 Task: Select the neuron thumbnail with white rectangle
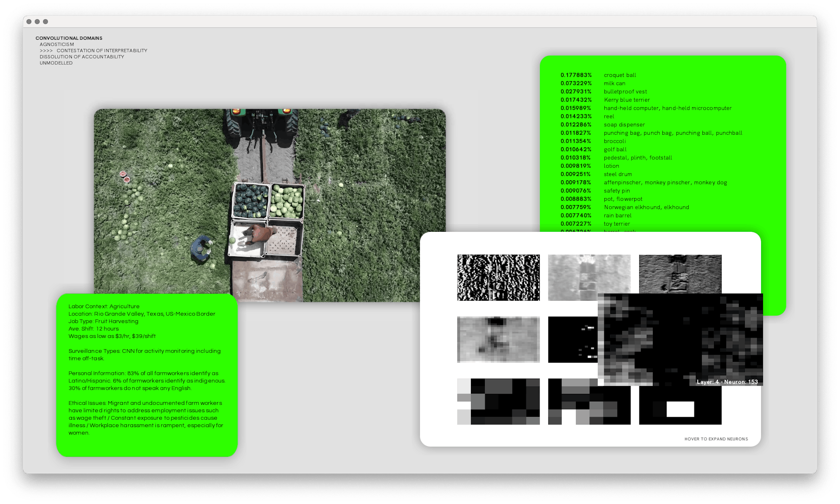(680, 409)
